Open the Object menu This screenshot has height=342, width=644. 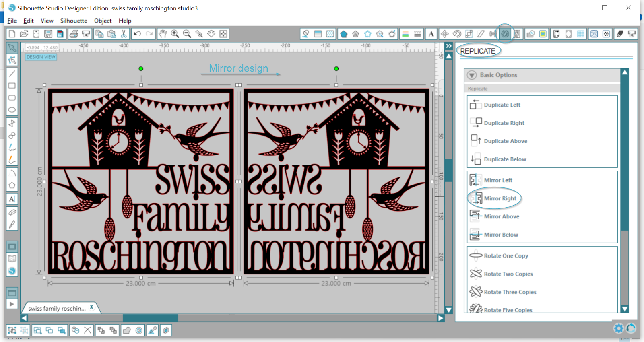point(103,21)
